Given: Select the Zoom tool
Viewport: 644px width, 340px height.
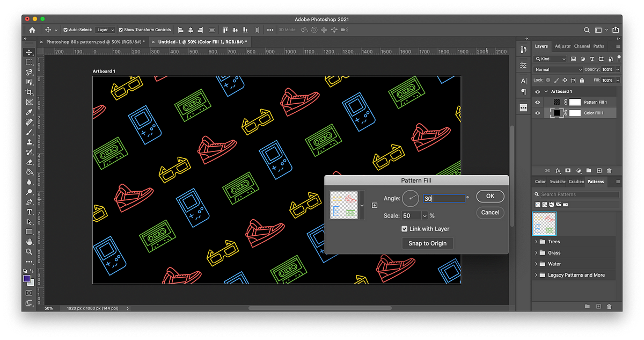Looking at the screenshot, I should [30, 252].
